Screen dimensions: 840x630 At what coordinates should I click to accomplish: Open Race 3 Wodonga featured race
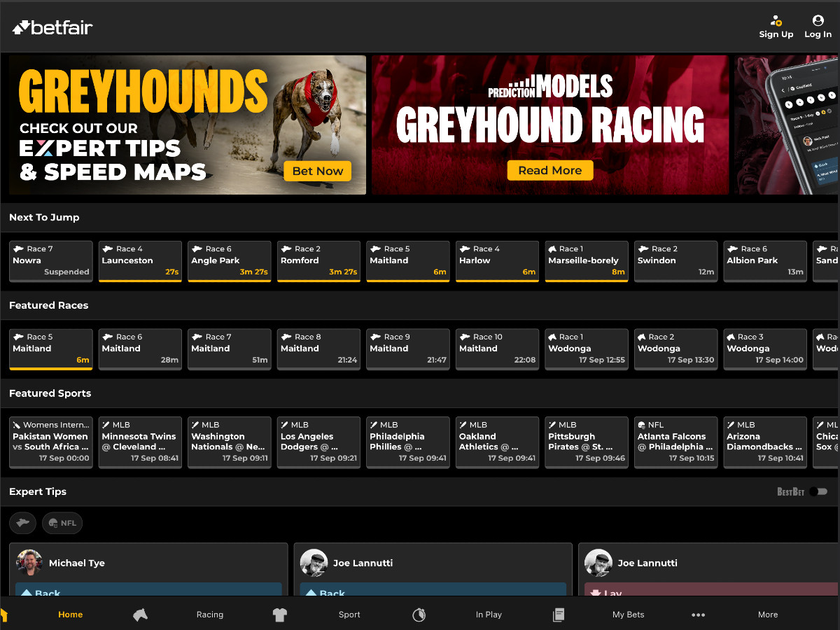pos(765,349)
